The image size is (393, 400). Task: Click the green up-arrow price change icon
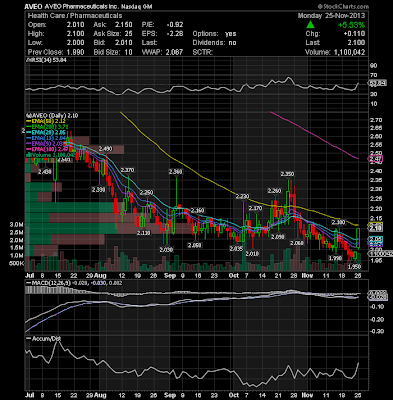click(310, 25)
